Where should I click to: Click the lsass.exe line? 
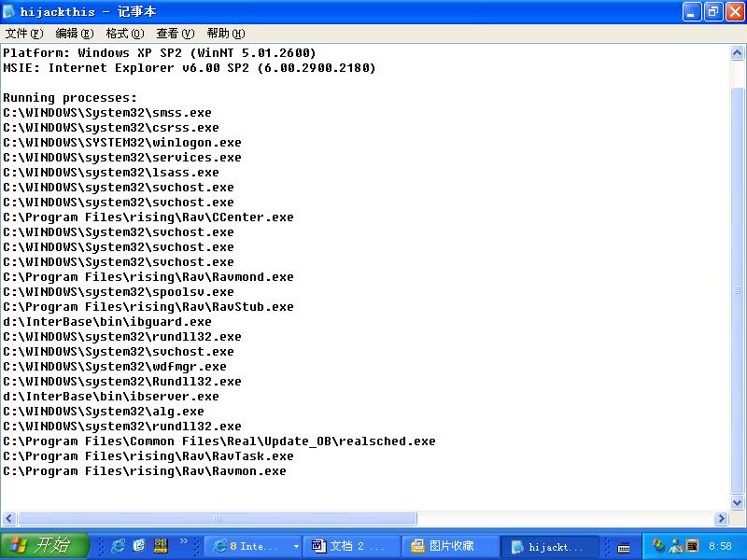pyautogui.click(x=111, y=173)
